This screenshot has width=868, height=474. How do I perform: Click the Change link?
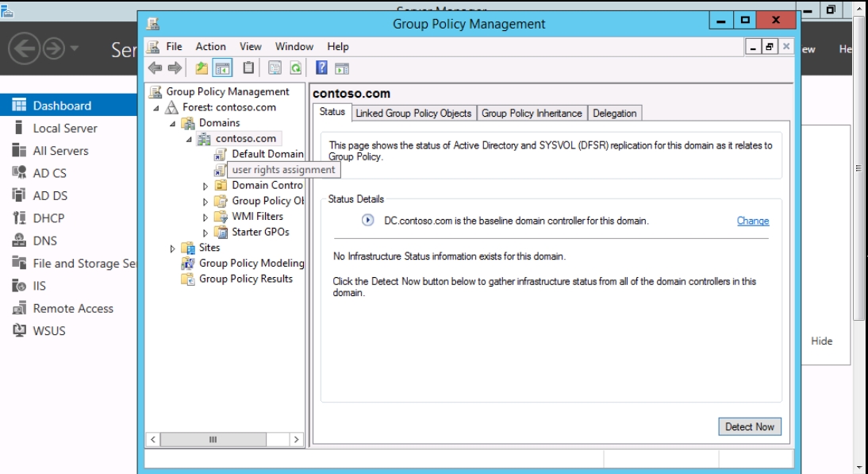(x=752, y=221)
